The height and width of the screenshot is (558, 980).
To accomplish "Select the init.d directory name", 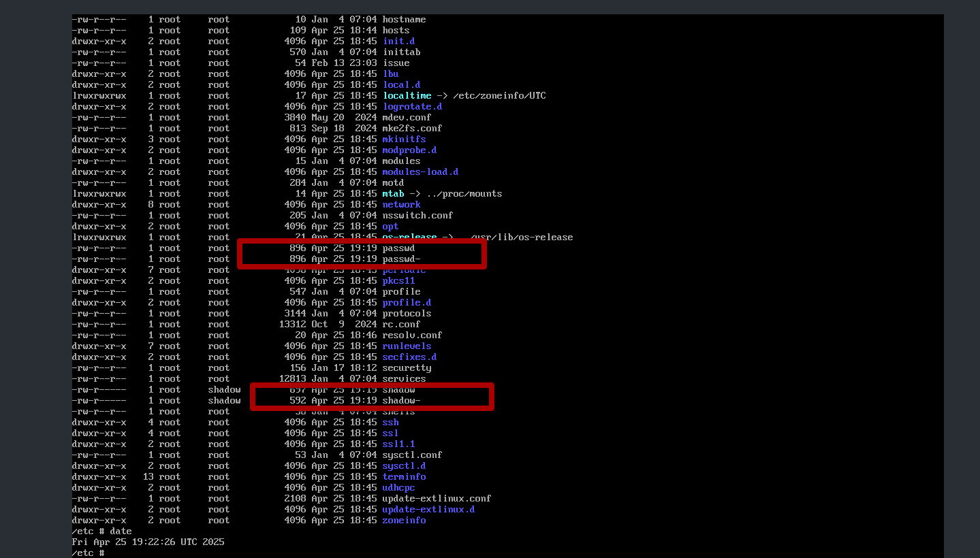I will click(x=398, y=42).
